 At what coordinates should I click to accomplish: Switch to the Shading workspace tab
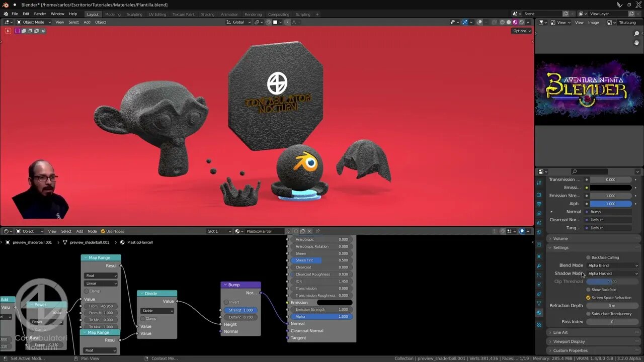(208, 14)
